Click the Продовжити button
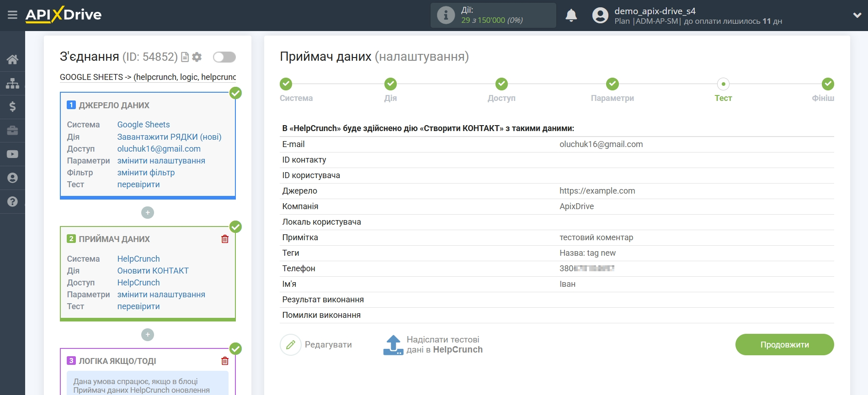This screenshot has width=868, height=395. (784, 345)
